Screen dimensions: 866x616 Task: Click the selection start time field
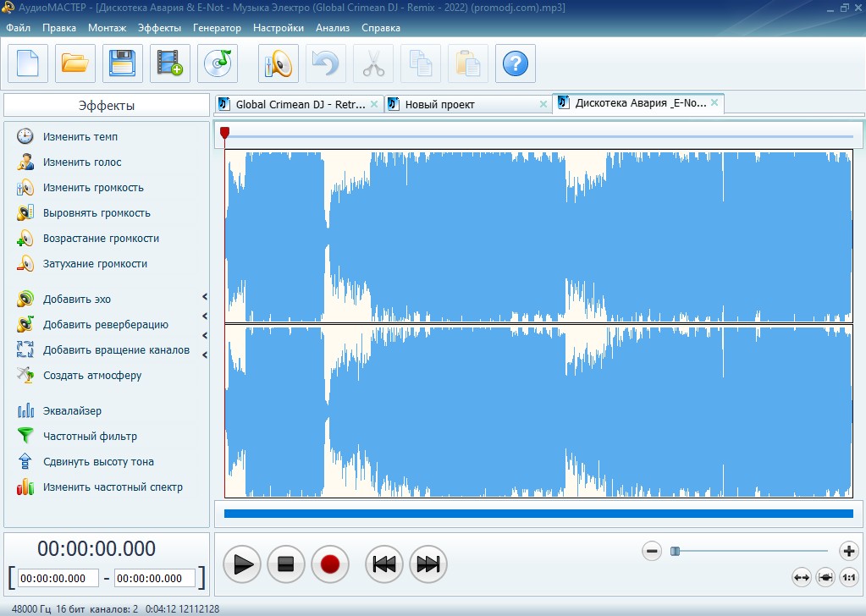(x=58, y=579)
